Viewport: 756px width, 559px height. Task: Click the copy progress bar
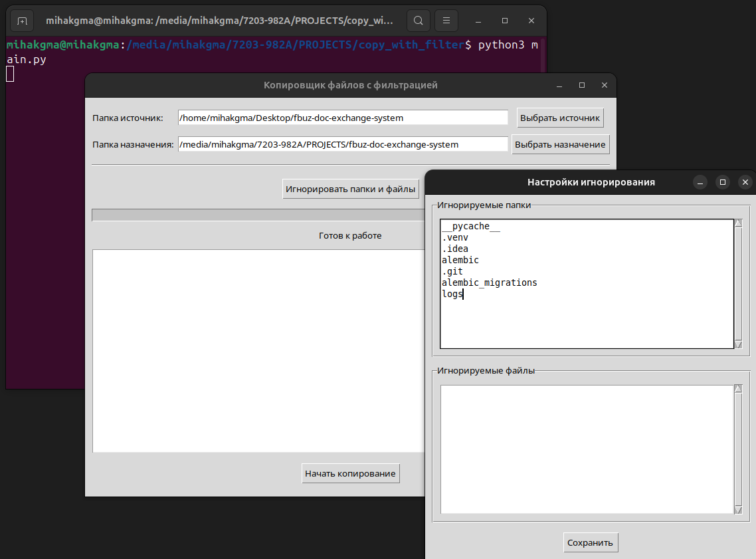click(258, 215)
